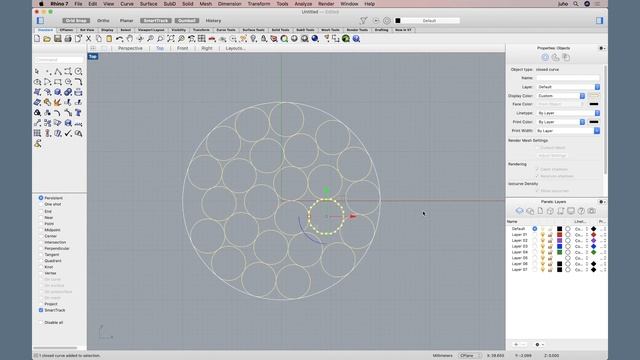Save the model with the disk icon
Viewport: 640px width, 360px height.
(58, 39)
